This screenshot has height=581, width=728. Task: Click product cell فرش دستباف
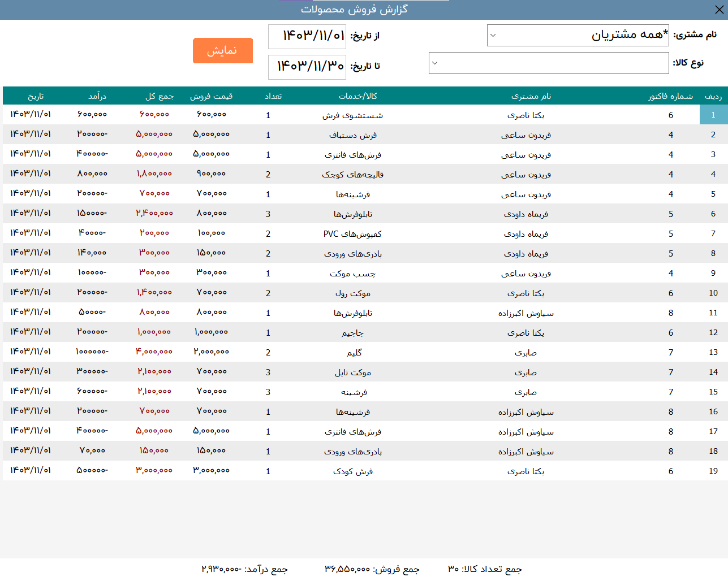tap(352, 135)
